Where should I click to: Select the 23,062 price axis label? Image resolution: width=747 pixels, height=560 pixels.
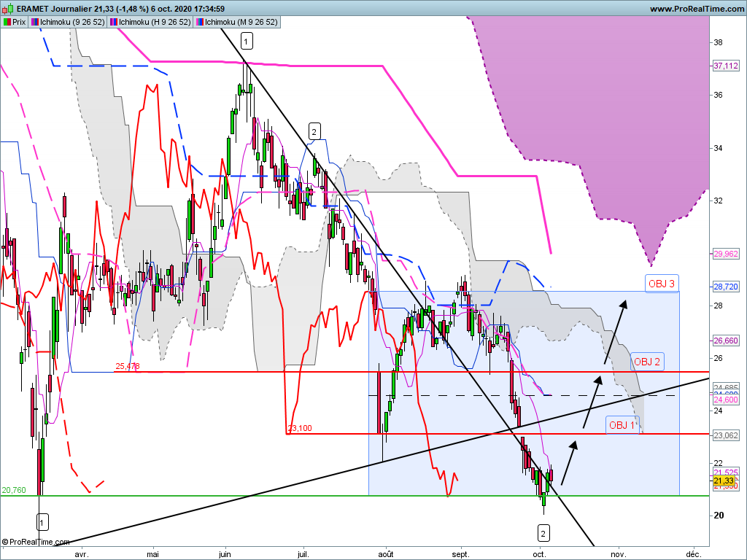click(726, 435)
